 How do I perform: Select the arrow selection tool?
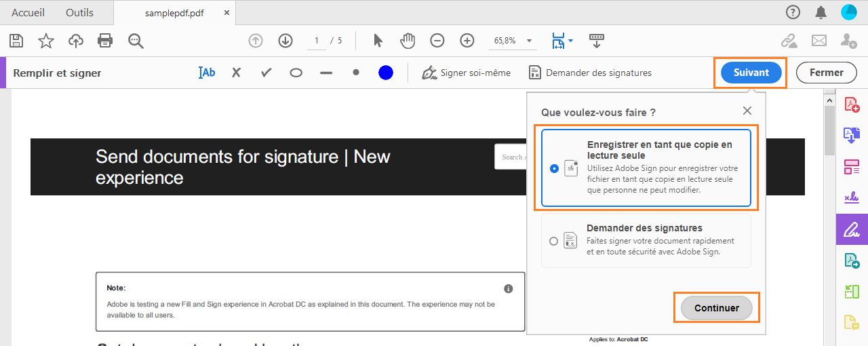pyautogui.click(x=378, y=41)
